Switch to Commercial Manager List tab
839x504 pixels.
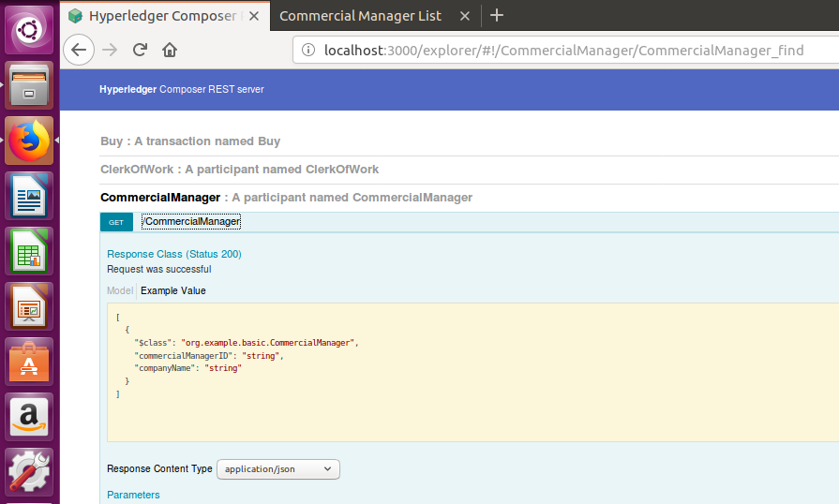coord(360,16)
